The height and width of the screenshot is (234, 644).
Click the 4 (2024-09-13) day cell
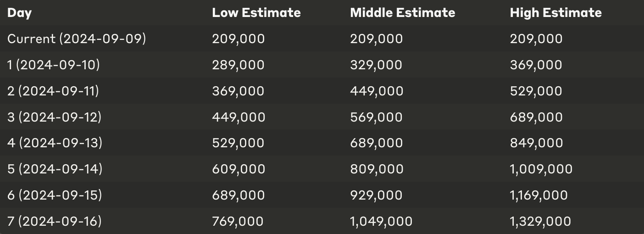tap(55, 143)
